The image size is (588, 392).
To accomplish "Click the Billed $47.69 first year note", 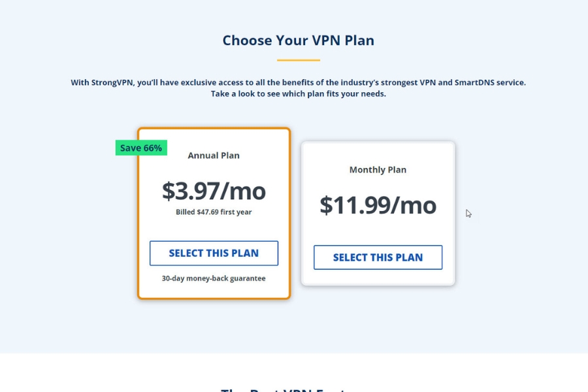I will click(x=214, y=212).
